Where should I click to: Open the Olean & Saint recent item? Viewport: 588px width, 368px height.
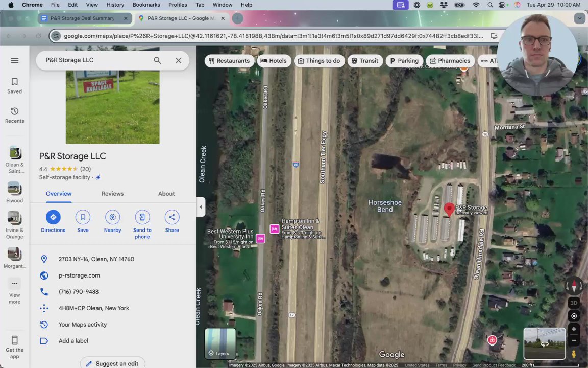15,159
